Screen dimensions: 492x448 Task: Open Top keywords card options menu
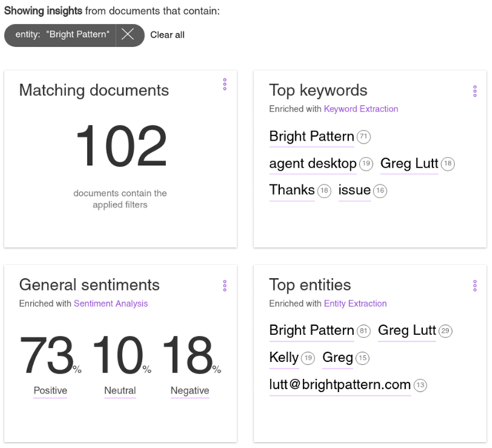pyautogui.click(x=475, y=91)
